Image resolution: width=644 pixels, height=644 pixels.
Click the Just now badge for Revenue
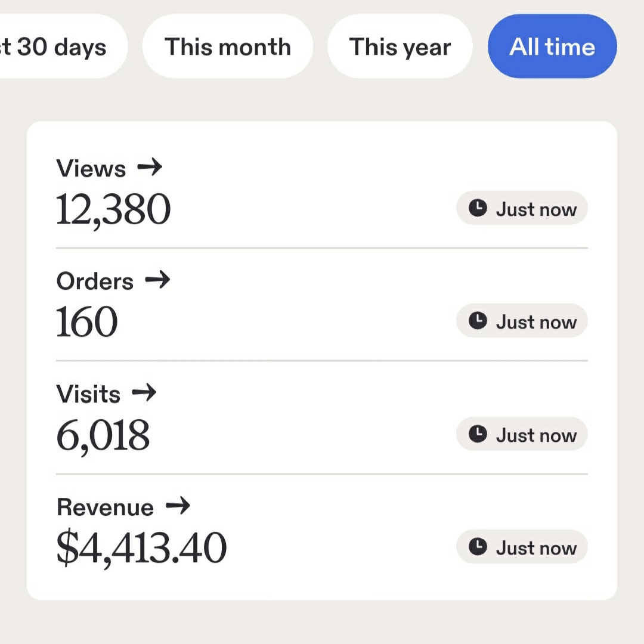tap(522, 547)
